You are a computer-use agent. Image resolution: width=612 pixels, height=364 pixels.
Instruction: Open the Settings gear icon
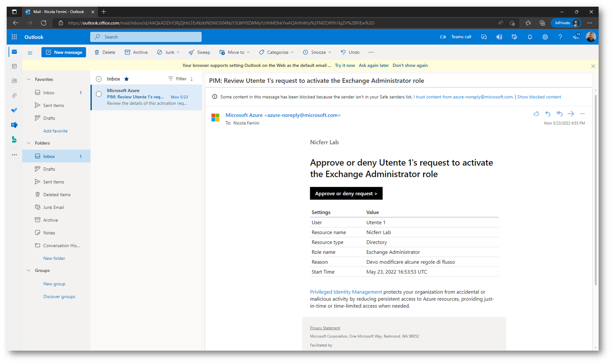[x=545, y=37]
